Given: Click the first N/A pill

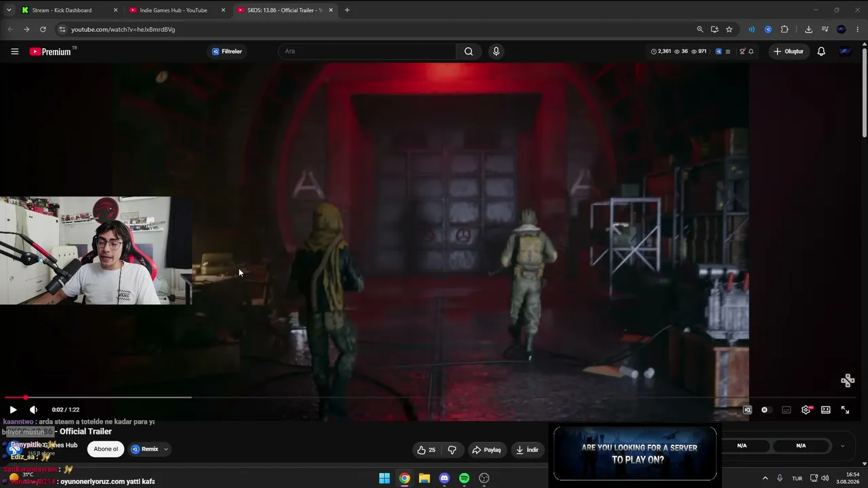Looking at the screenshot, I should point(742,445).
